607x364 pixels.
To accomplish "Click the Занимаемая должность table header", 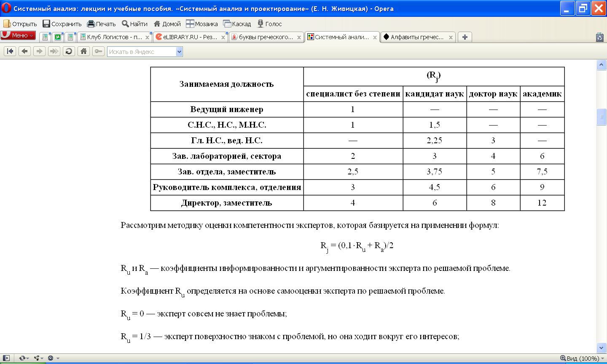I will pyautogui.click(x=226, y=84).
